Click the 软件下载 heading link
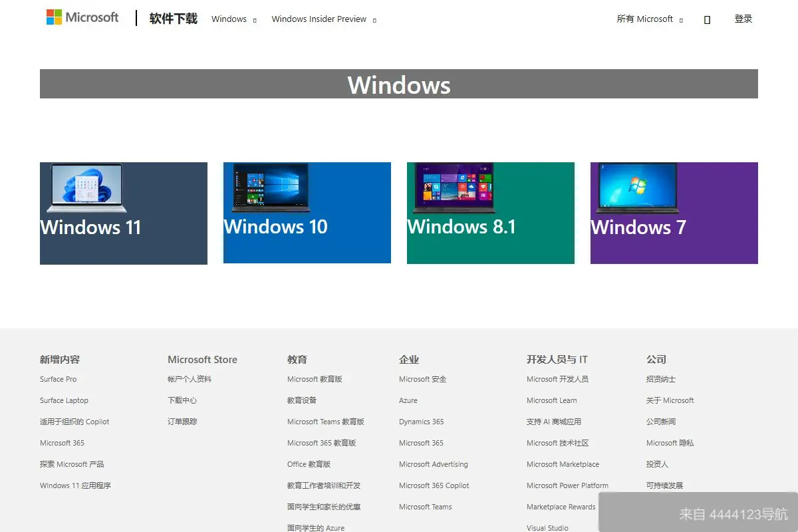 pyautogui.click(x=172, y=19)
